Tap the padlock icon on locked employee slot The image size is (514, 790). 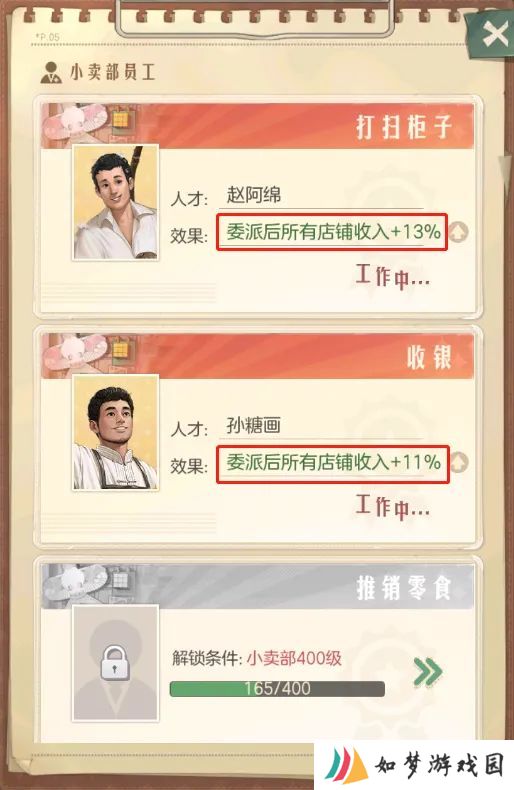[x=114, y=663]
